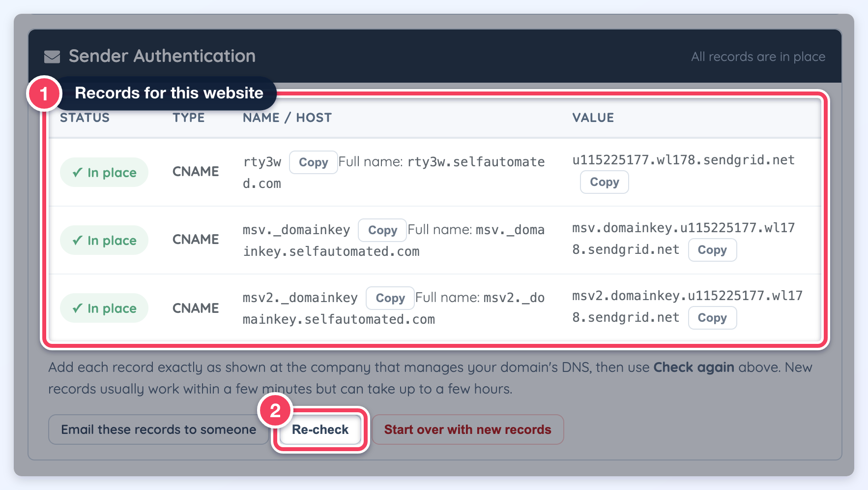The height and width of the screenshot is (490, 868).
Task: Click the TYPE column header
Action: click(x=189, y=118)
